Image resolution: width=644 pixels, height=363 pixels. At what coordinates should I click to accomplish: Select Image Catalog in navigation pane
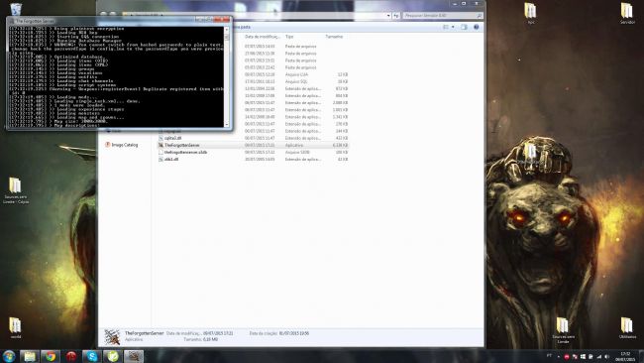125,145
